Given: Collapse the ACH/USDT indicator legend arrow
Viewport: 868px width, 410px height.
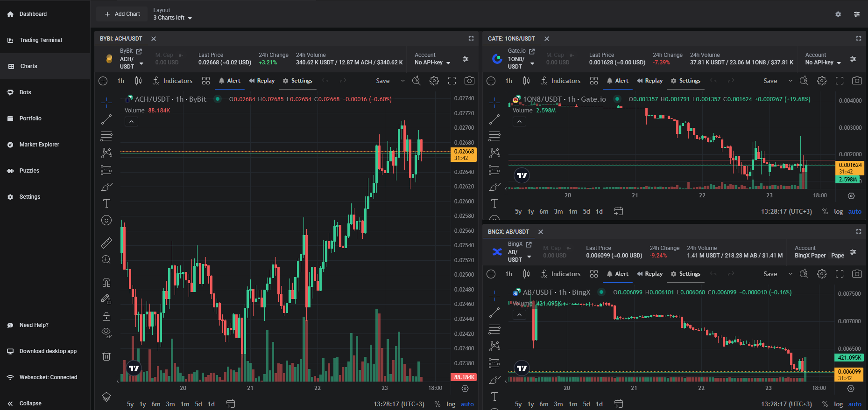Looking at the screenshot, I should coord(131,122).
